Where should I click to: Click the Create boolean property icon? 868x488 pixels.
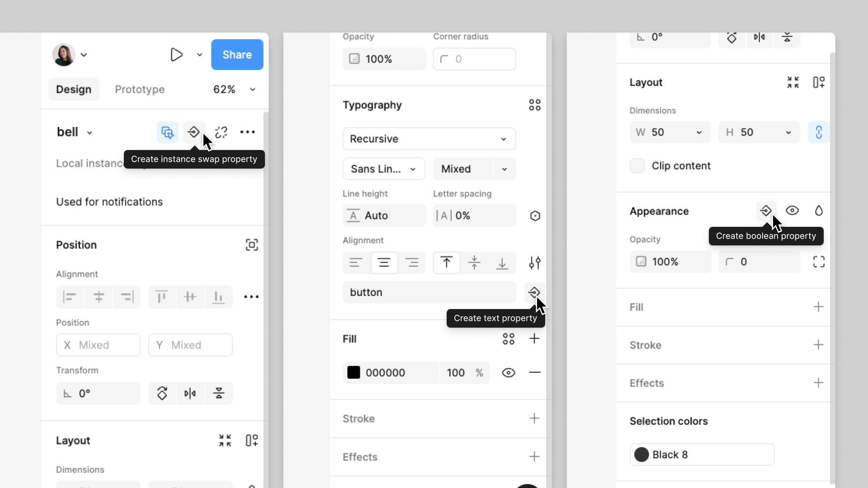766,211
